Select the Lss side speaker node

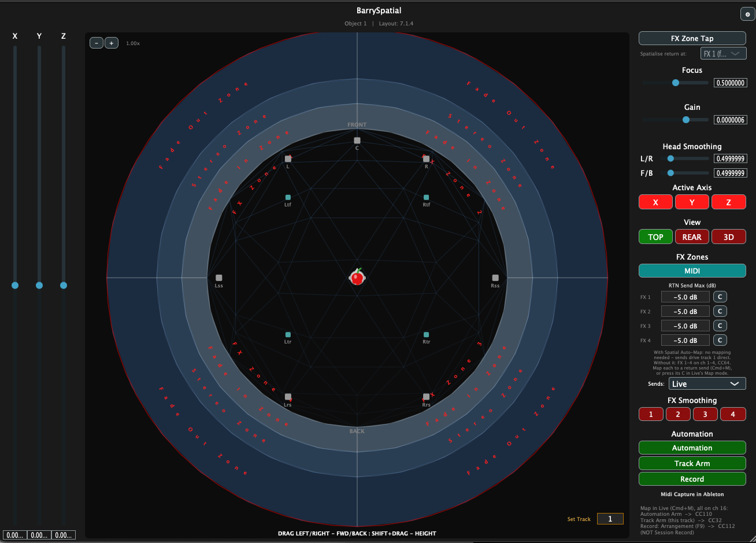click(218, 278)
